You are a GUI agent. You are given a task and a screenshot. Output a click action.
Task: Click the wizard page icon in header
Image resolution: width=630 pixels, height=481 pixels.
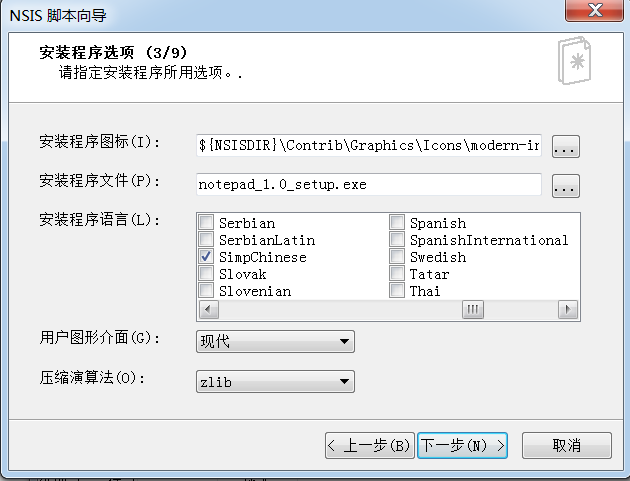(x=575, y=60)
